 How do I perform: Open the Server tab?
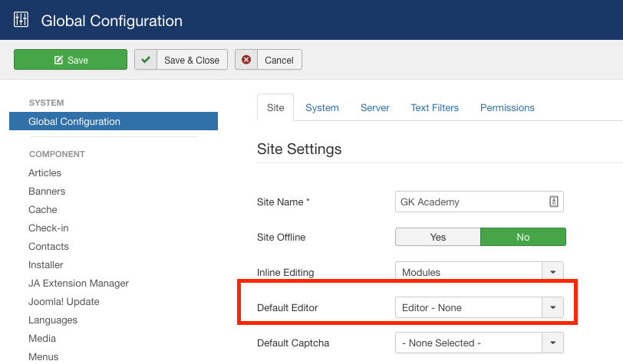click(374, 108)
